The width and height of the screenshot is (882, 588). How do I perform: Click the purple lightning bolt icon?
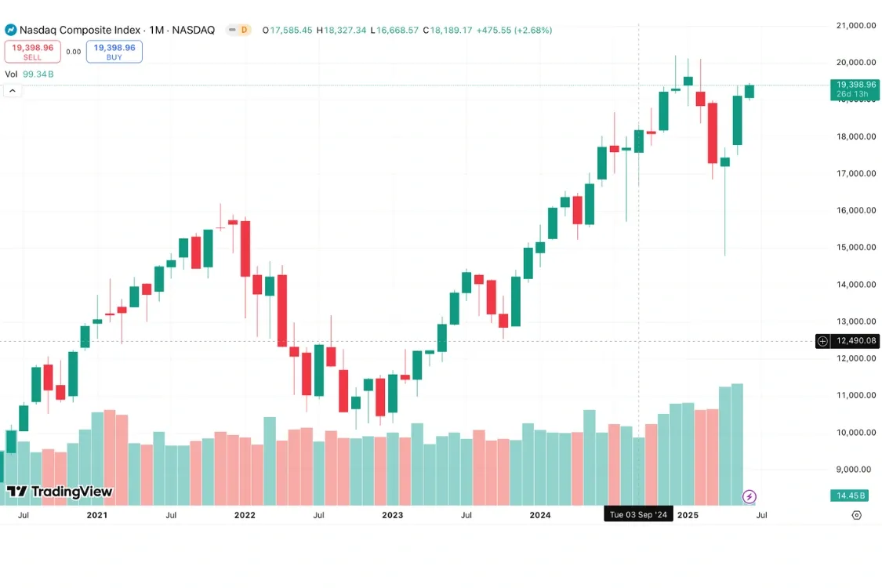tap(749, 495)
